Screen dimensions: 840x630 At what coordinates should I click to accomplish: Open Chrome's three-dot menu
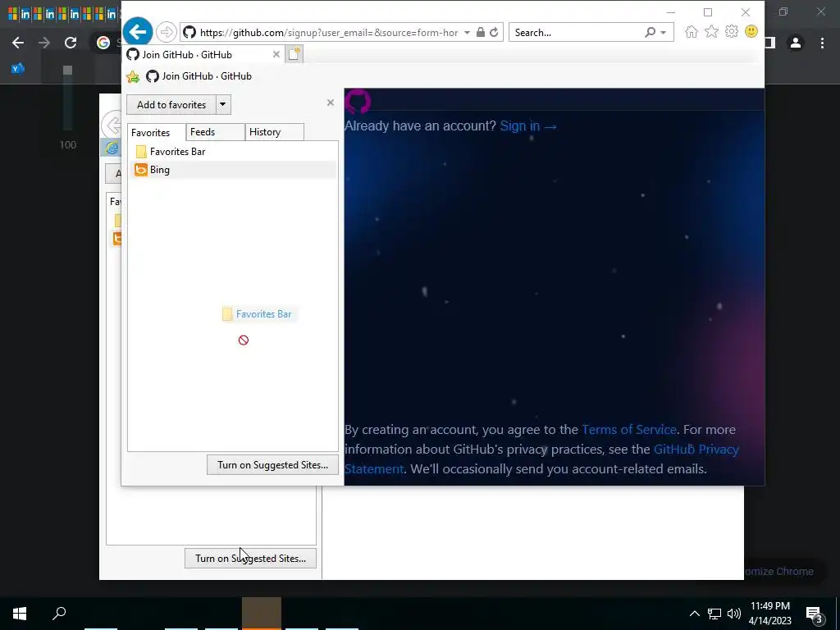pos(822,43)
